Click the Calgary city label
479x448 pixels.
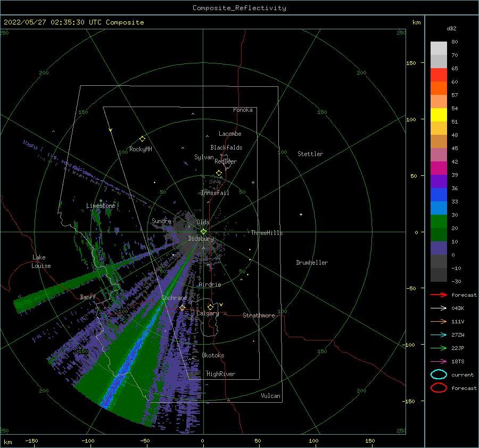tap(208, 313)
